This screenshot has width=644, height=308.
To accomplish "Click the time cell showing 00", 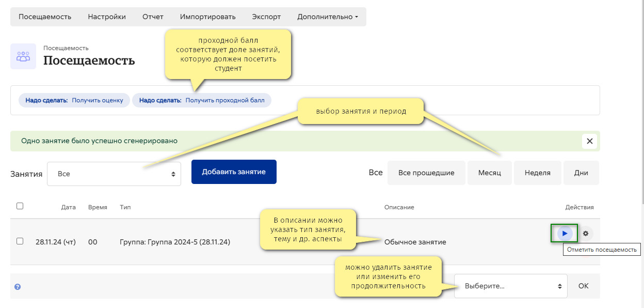I will (92, 242).
